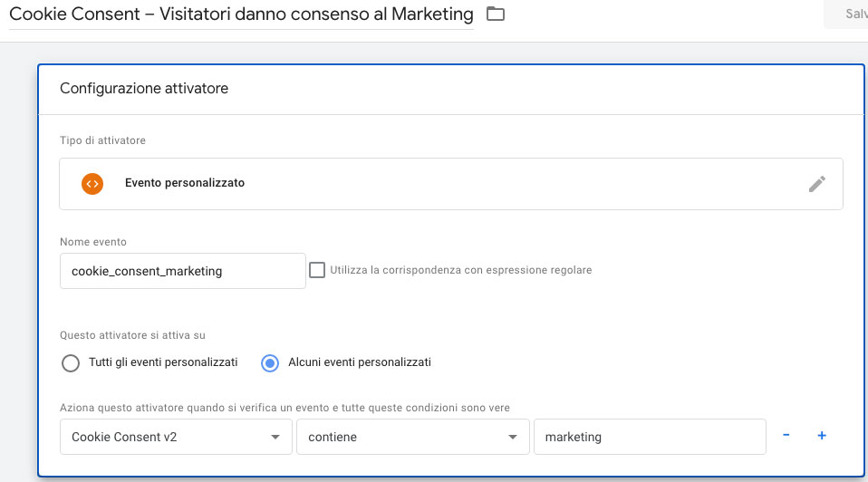Click the 'Nome evento' input field
868x482 pixels.
(183, 271)
